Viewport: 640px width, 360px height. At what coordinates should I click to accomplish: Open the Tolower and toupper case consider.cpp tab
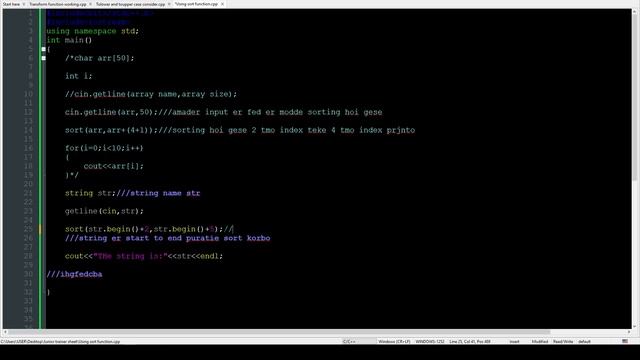pyautogui.click(x=131, y=4)
